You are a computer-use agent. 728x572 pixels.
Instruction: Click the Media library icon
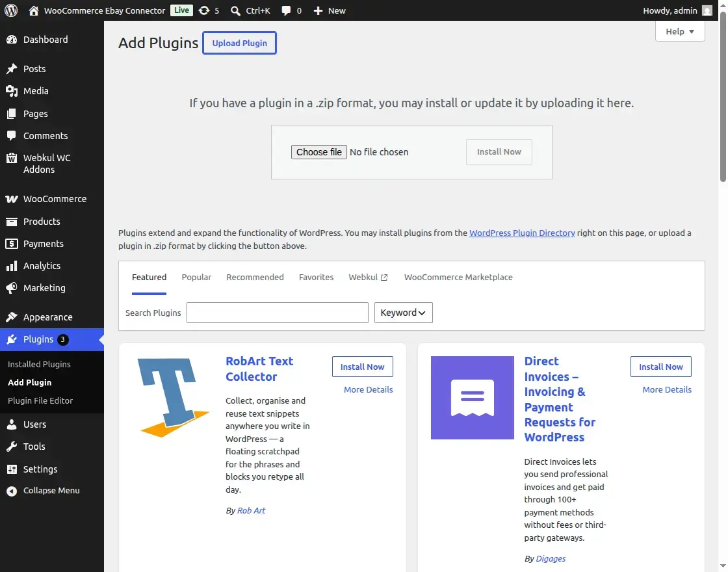12,91
